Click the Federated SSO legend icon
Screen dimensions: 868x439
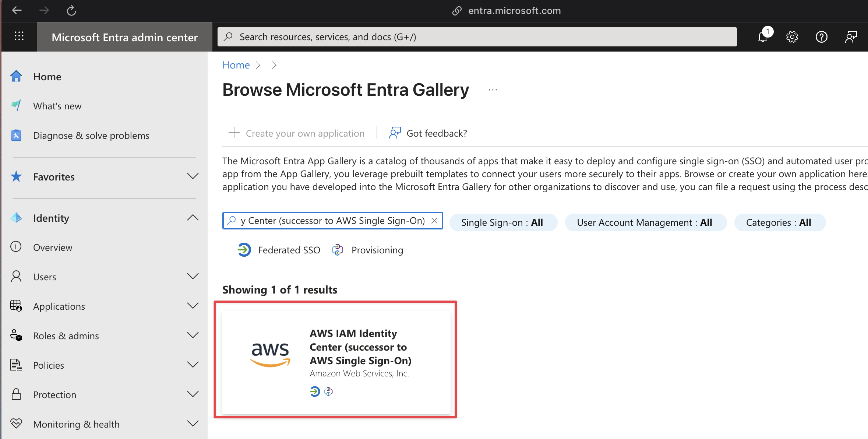click(x=244, y=250)
